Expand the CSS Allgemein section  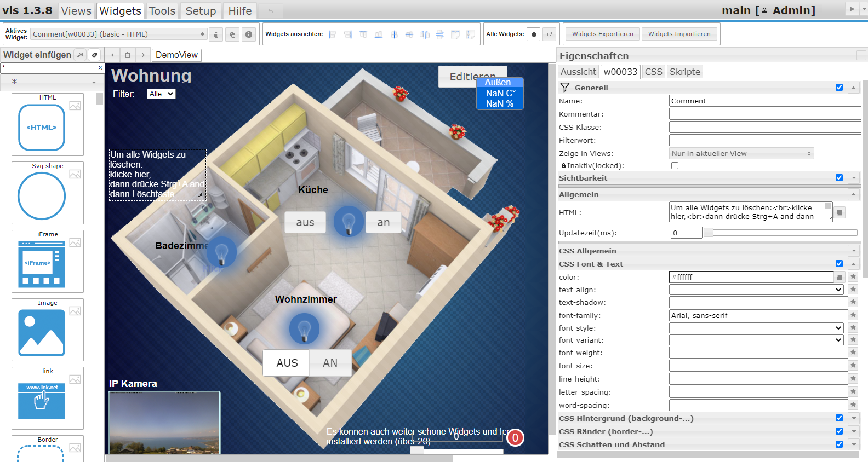[x=853, y=251]
